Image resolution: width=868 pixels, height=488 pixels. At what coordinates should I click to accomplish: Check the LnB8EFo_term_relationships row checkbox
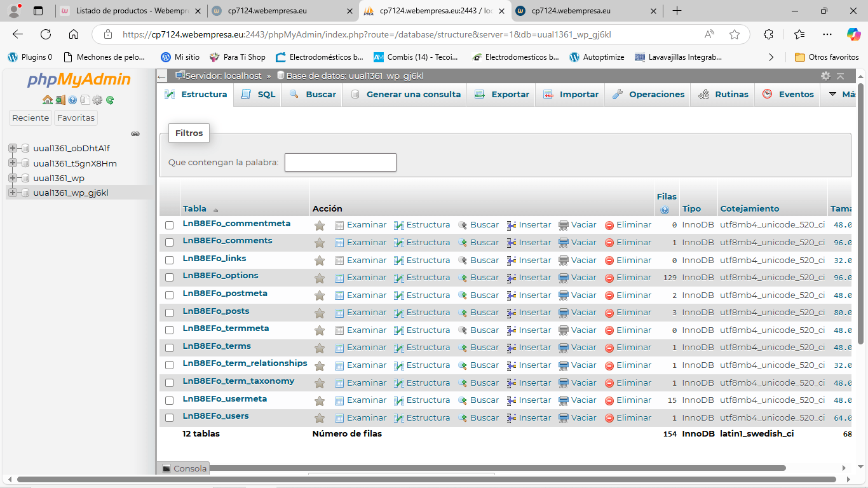click(169, 365)
